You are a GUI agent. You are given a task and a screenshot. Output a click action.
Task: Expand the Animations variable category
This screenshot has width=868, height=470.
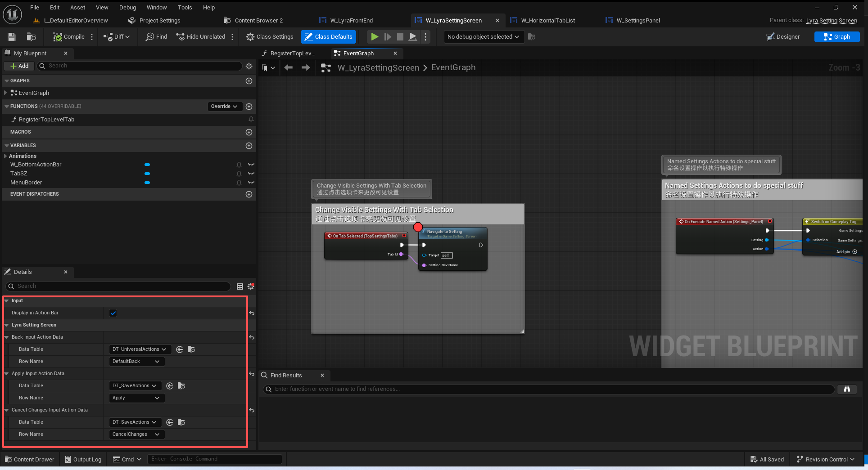tap(5, 156)
